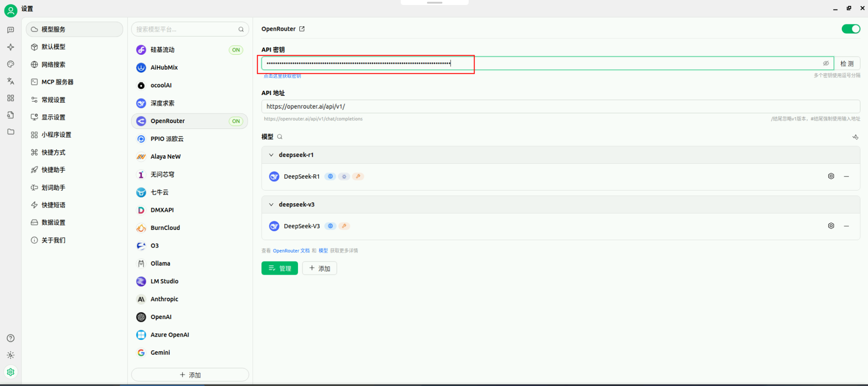Screen dimensions: 868x386
Task: Select the 硅基流动 provider
Action: pyautogui.click(x=190, y=50)
